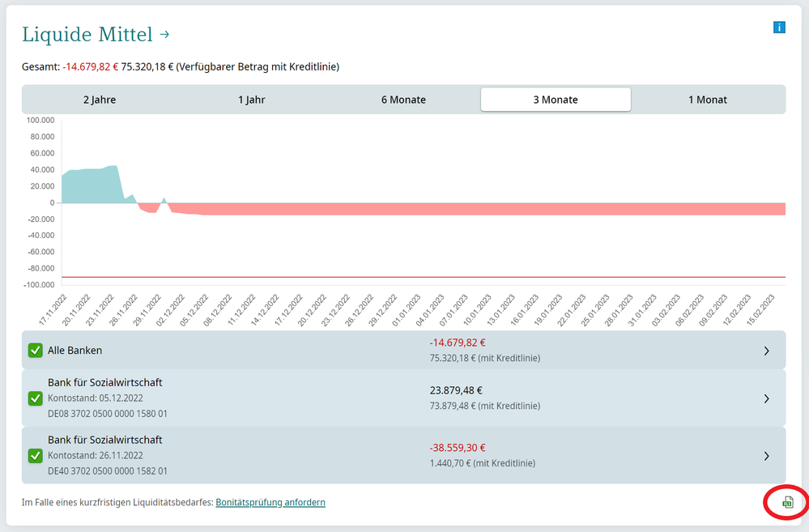Viewport: 809px width, 532px height.
Task: Select the 3 Monate tab
Action: [x=556, y=100]
